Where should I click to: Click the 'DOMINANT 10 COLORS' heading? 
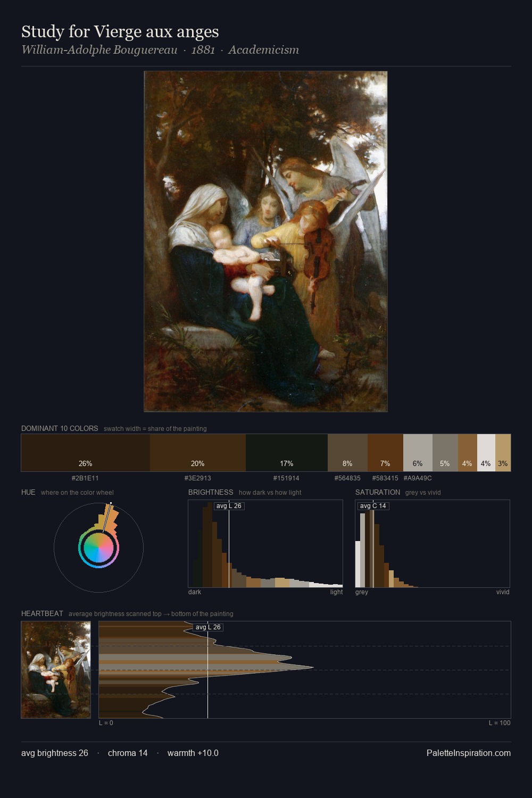[60, 429]
